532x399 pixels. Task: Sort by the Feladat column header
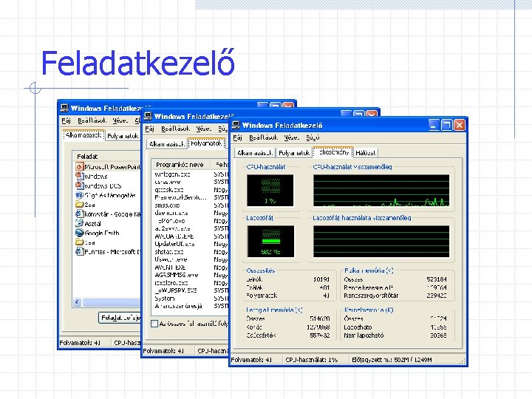point(107,157)
